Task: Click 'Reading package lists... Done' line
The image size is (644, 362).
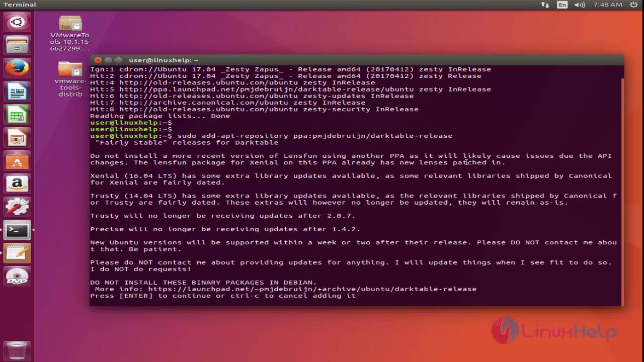Action: point(160,116)
